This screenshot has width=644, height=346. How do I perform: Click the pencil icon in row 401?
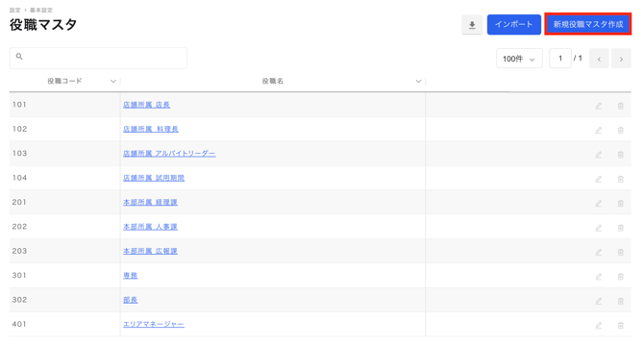[x=599, y=326]
